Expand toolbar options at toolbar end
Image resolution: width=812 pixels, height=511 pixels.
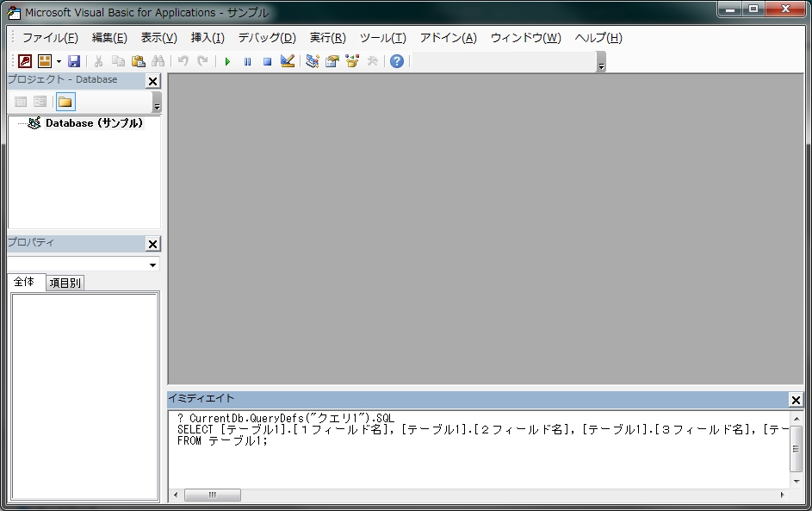tap(601, 65)
